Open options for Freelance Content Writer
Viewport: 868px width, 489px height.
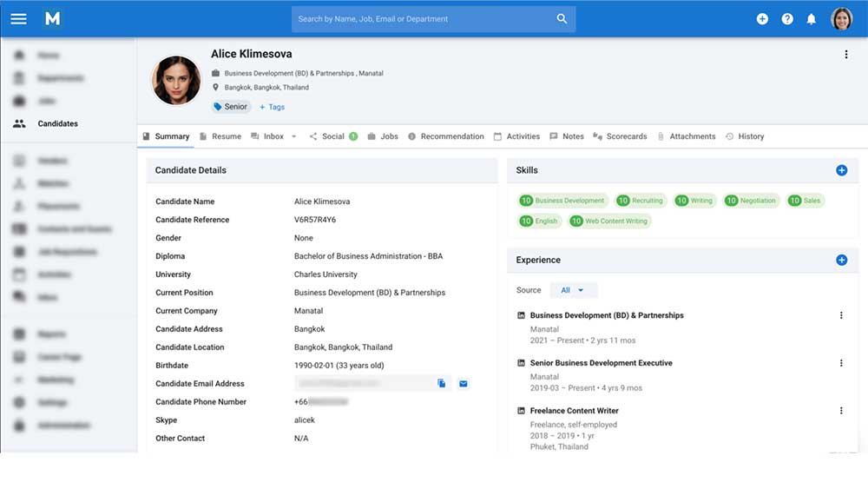[841, 411]
